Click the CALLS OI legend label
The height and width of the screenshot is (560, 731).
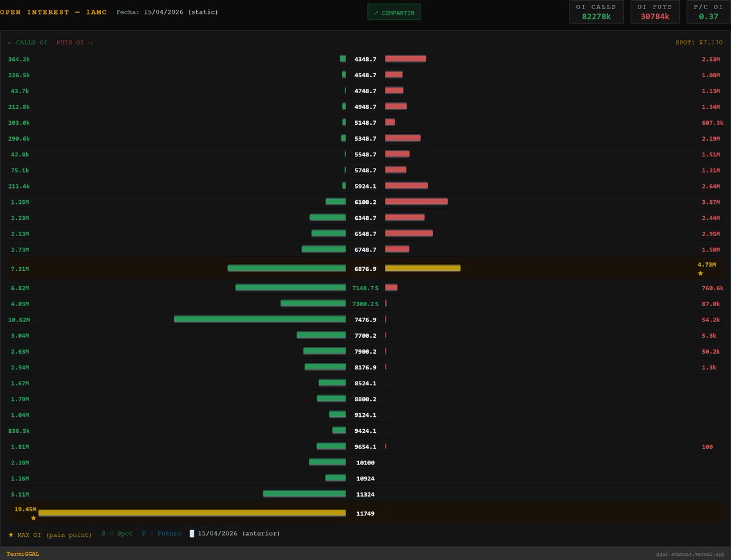click(27, 43)
